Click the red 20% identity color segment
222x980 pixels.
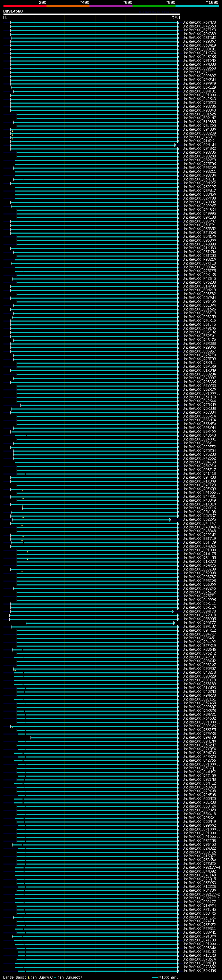[x=25, y=6]
